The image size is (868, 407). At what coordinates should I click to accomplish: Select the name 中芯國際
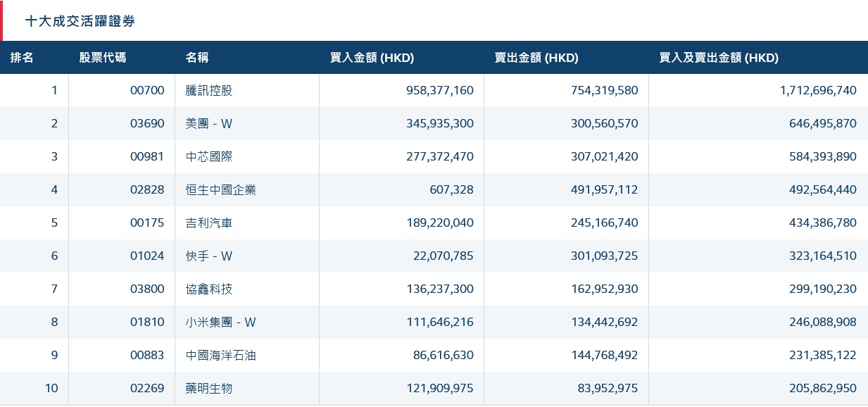click(x=209, y=156)
